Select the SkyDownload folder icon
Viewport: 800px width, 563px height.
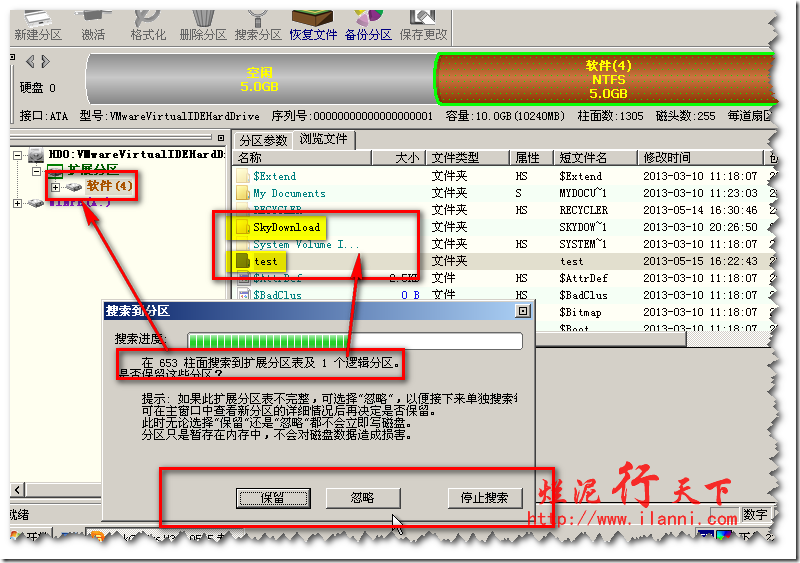tap(241, 227)
